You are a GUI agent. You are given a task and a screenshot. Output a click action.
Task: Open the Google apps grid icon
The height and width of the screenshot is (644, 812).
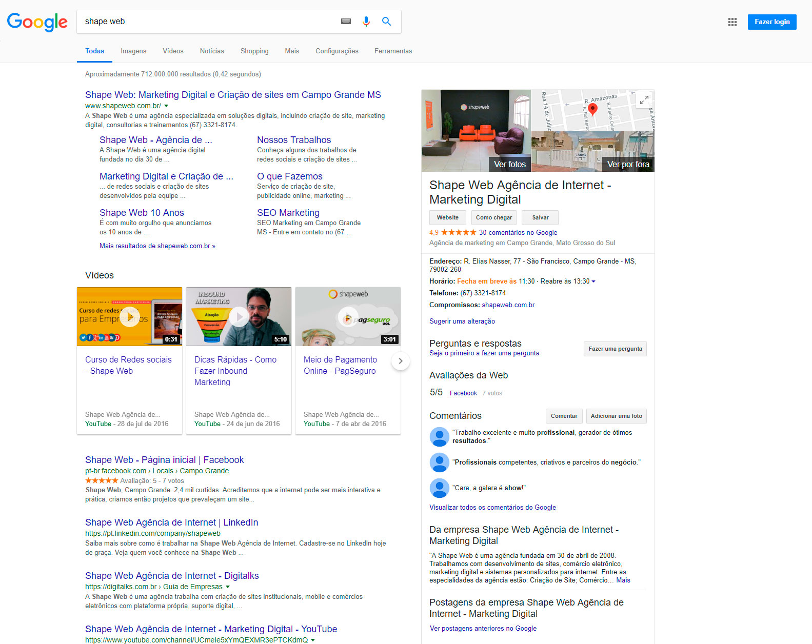[x=732, y=22]
